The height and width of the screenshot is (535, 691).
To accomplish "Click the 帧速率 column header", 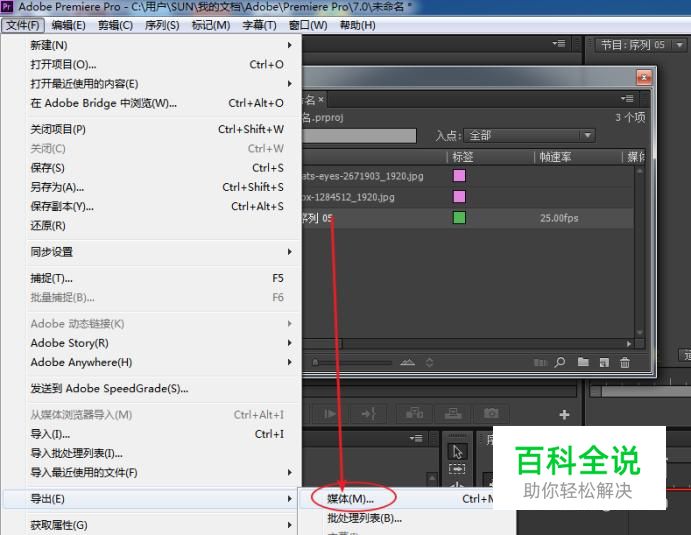I will point(555,157).
